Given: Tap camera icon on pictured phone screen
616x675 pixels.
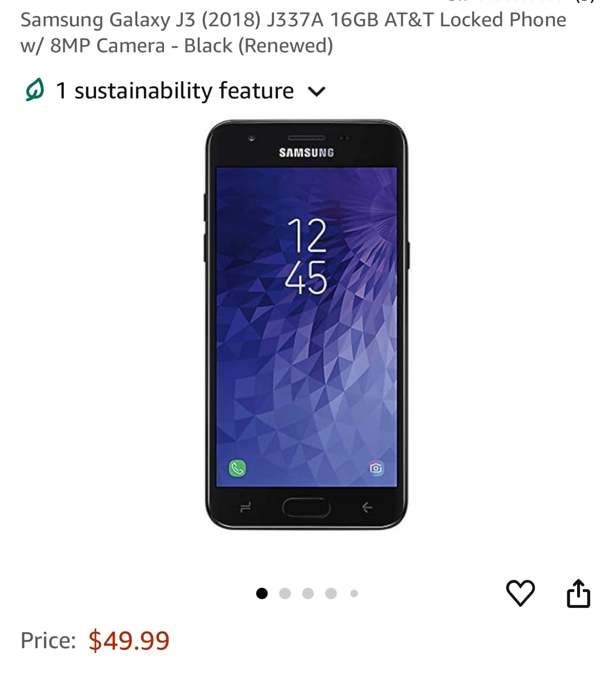Looking at the screenshot, I should (376, 468).
